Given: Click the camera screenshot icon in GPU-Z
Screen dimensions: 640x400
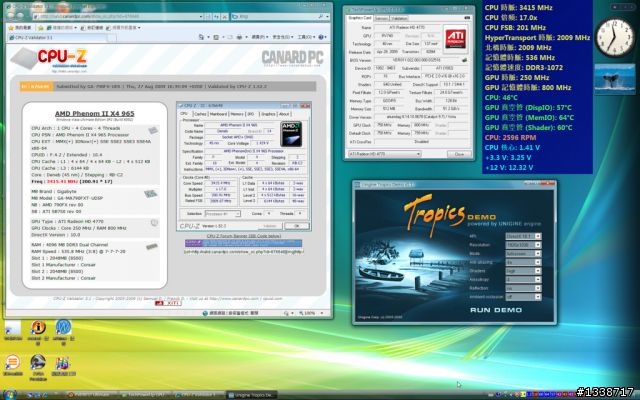Looking at the screenshot, I should 467,18.
